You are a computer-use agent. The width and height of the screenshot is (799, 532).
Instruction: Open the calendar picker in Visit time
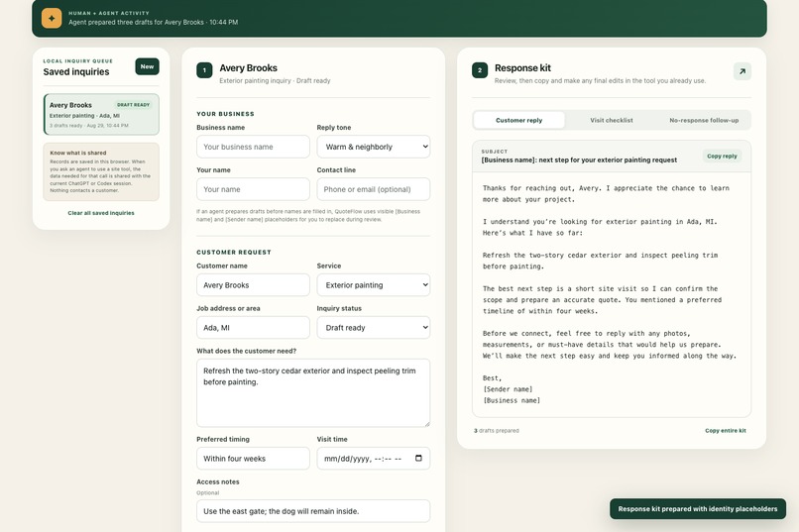click(418, 458)
